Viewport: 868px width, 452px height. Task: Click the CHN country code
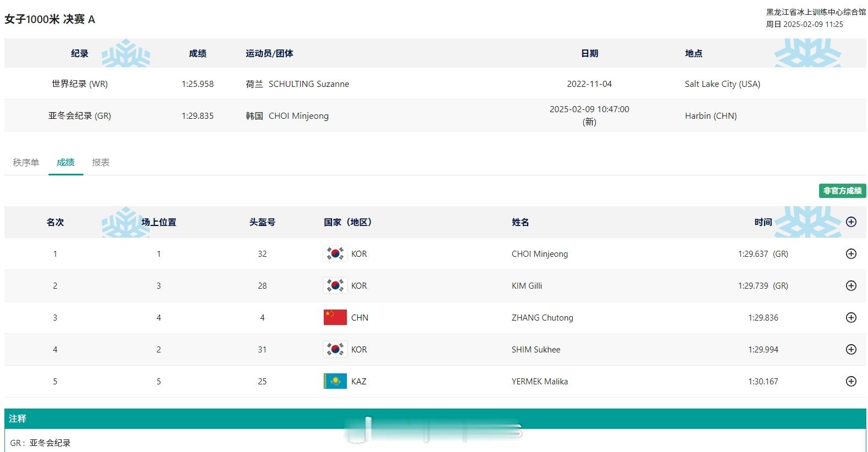[x=360, y=317]
